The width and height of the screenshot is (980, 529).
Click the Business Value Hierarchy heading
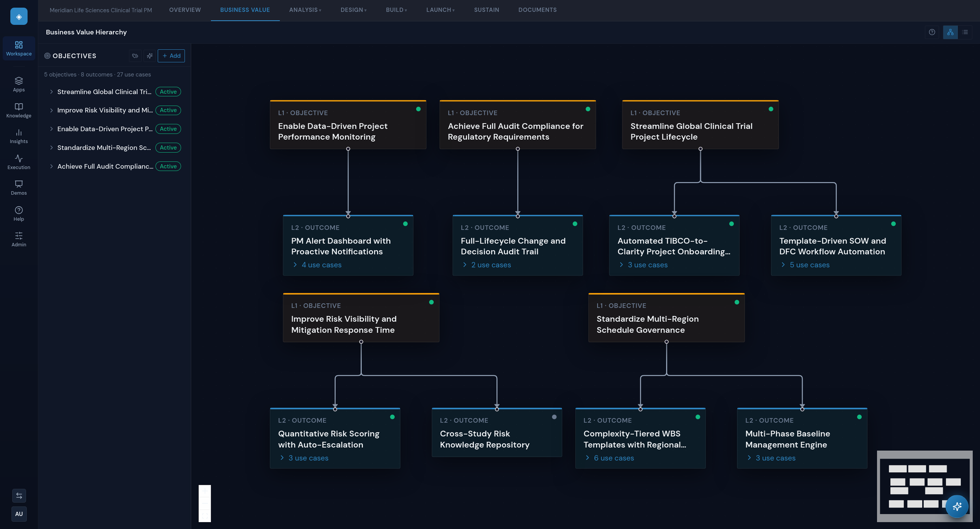click(x=86, y=32)
